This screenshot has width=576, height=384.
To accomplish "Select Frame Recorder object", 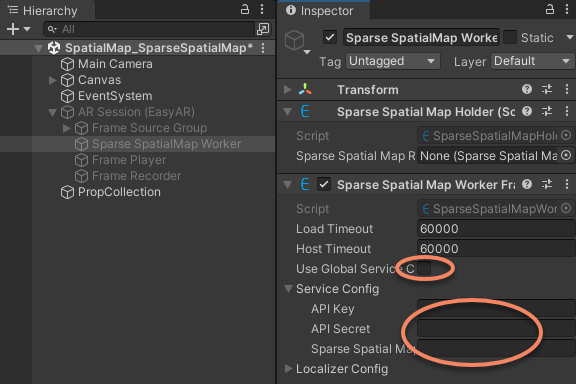I will pyautogui.click(x=136, y=176).
